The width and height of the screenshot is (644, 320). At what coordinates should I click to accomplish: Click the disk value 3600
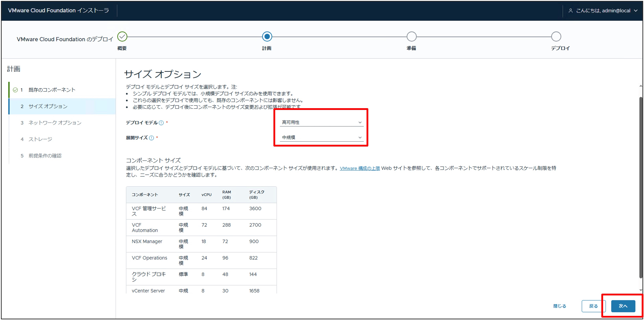click(255, 209)
